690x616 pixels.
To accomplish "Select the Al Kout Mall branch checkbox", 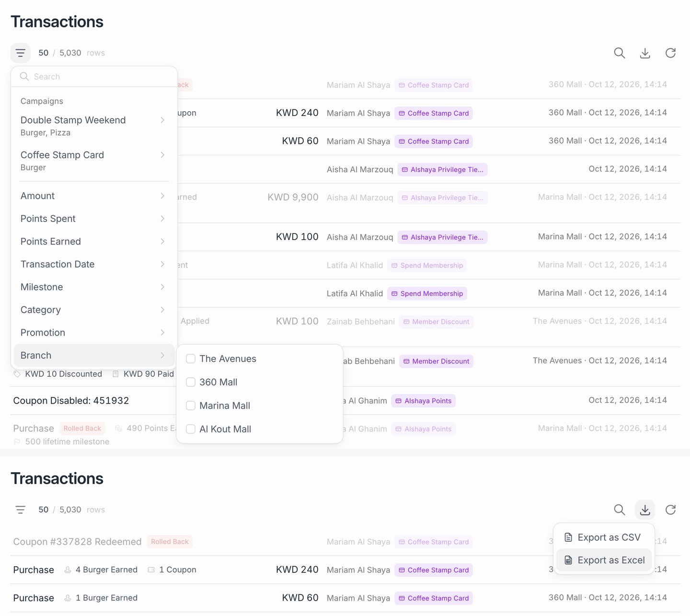I will point(191,429).
